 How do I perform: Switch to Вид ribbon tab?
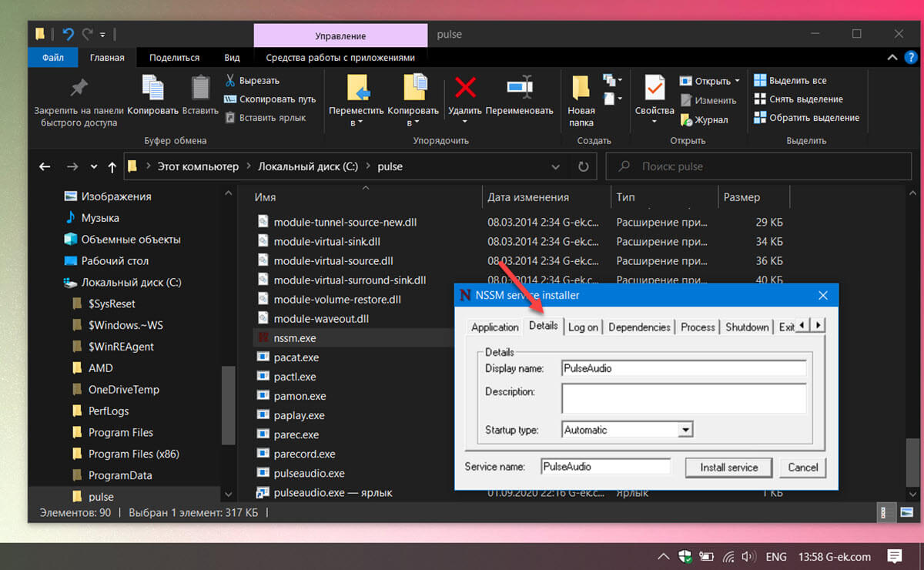232,58
